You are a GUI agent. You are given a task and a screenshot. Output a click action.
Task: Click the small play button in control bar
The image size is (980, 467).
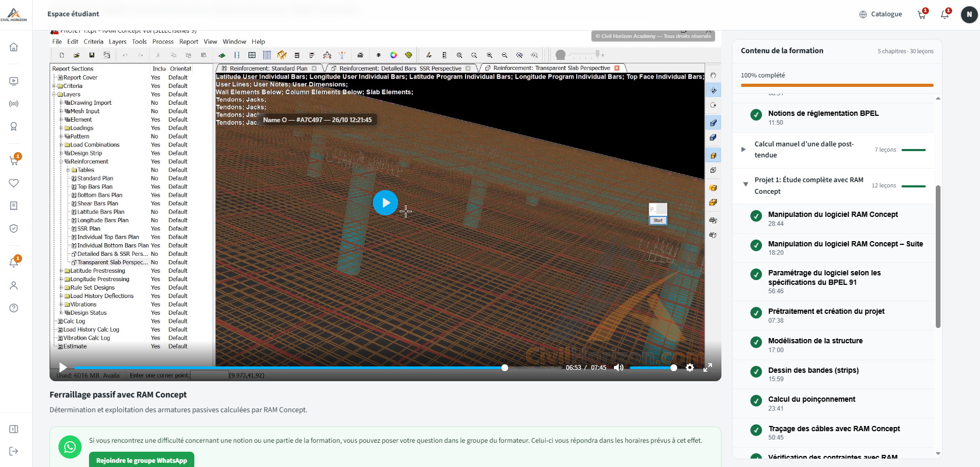[x=63, y=367]
